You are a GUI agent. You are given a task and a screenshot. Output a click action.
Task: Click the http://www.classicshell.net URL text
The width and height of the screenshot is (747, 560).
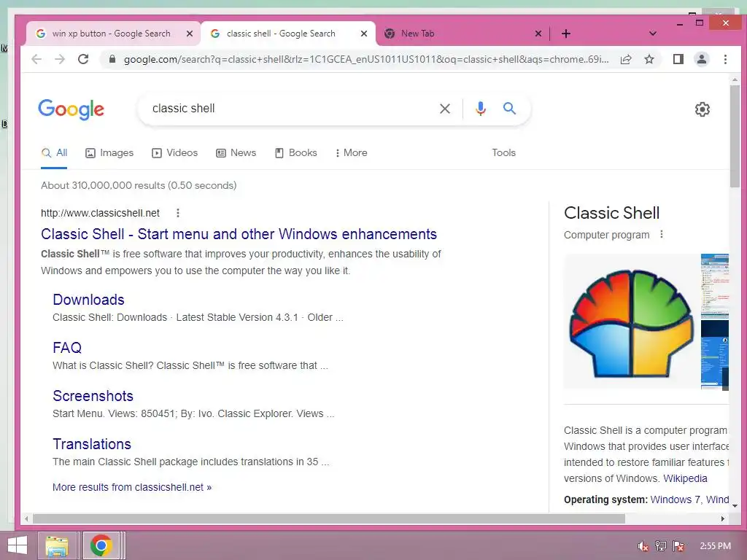click(x=100, y=213)
